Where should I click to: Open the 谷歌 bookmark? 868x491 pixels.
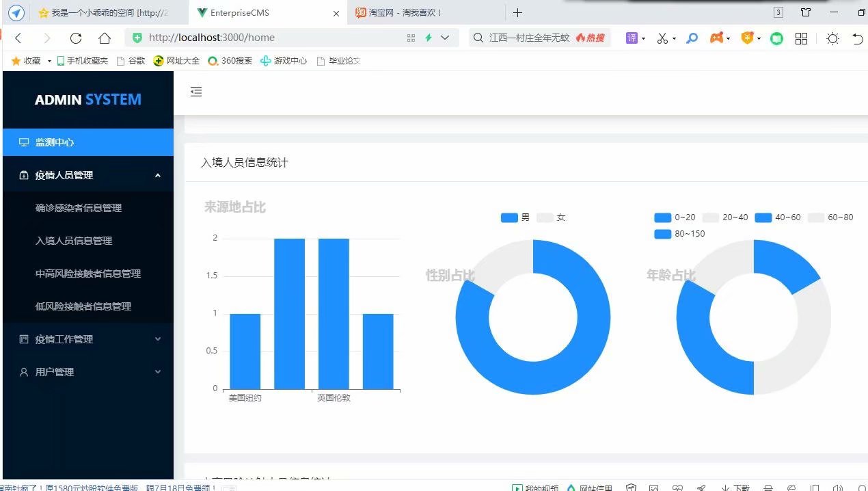coord(131,61)
